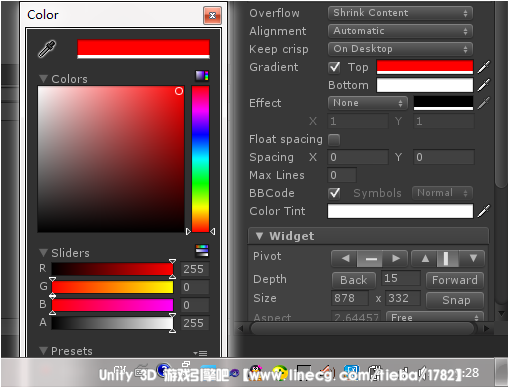508x392 pixels.
Task: Disable the BBCode checkbox
Action: (334, 193)
